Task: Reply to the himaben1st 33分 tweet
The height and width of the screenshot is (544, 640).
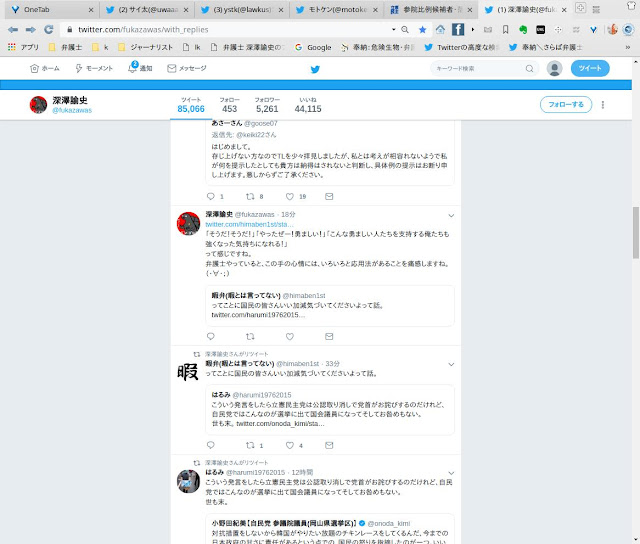Action: 211,445
